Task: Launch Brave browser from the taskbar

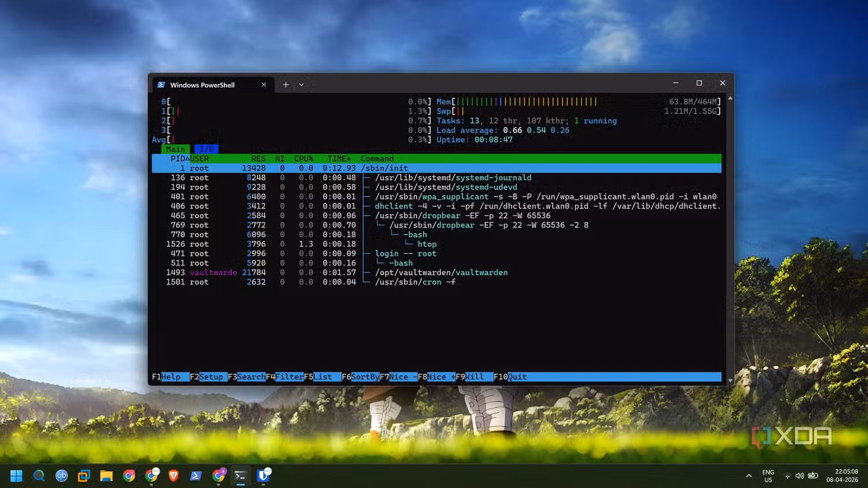Action: point(174,476)
